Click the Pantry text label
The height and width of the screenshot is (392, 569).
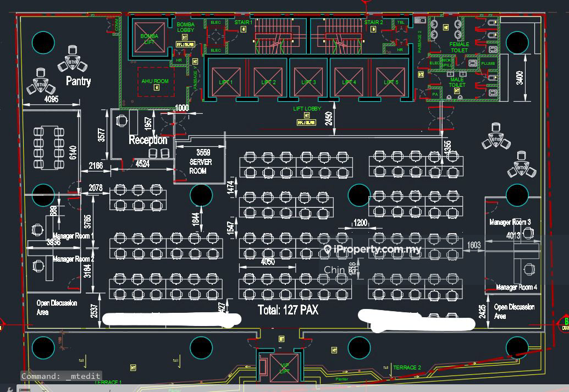pos(79,81)
